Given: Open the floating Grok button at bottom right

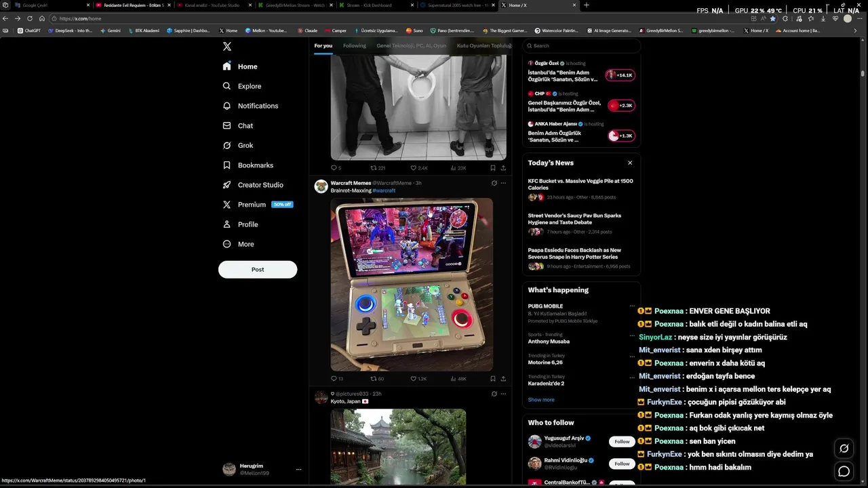Looking at the screenshot, I should [844, 448].
